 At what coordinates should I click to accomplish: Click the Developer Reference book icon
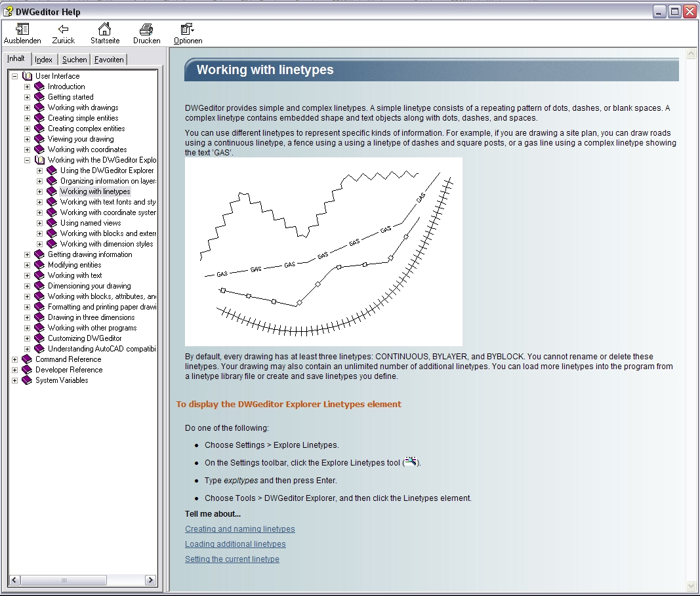pos(28,370)
